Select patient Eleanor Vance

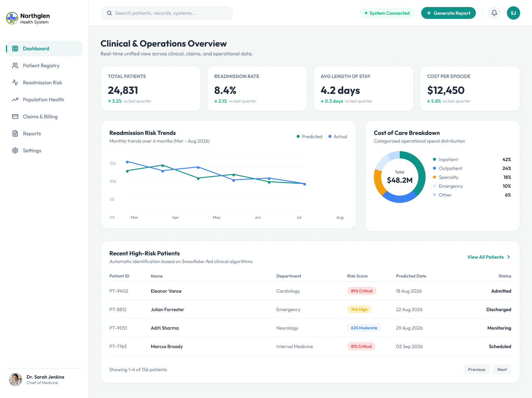166,291
